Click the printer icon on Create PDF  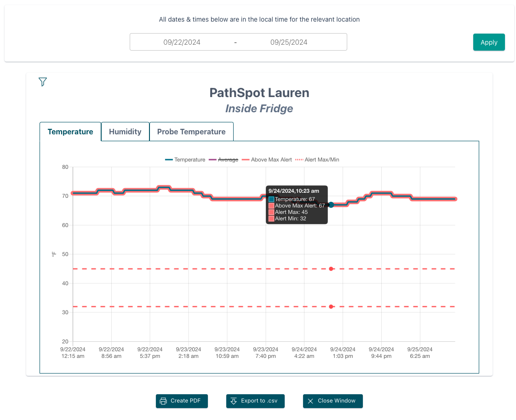coord(163,401)
